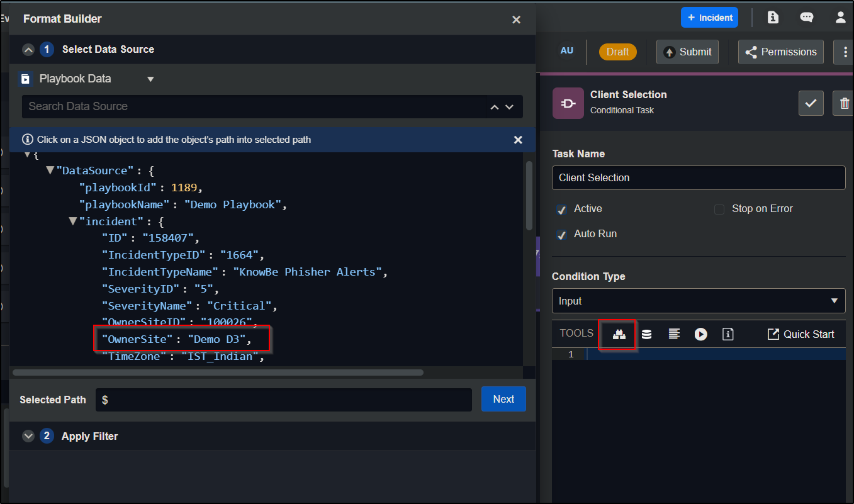Click the Draft status badge

coord(617,52)
